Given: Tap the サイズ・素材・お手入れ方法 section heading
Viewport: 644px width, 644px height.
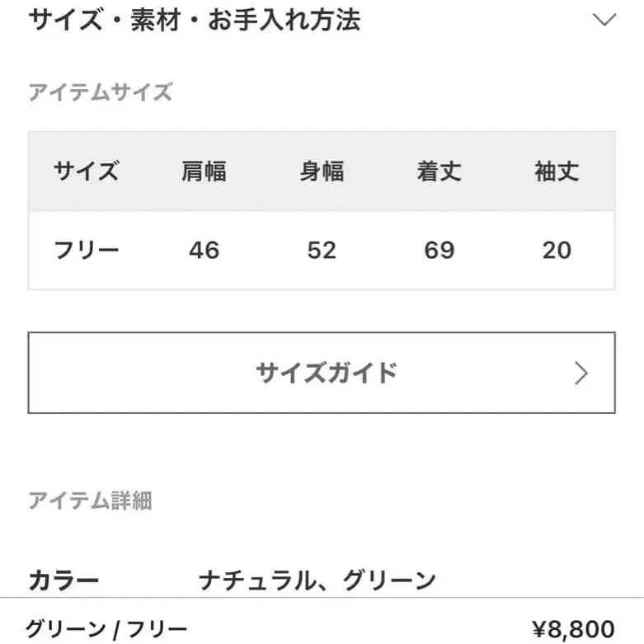Looking at the screenshot, I should tap(195, 20).
